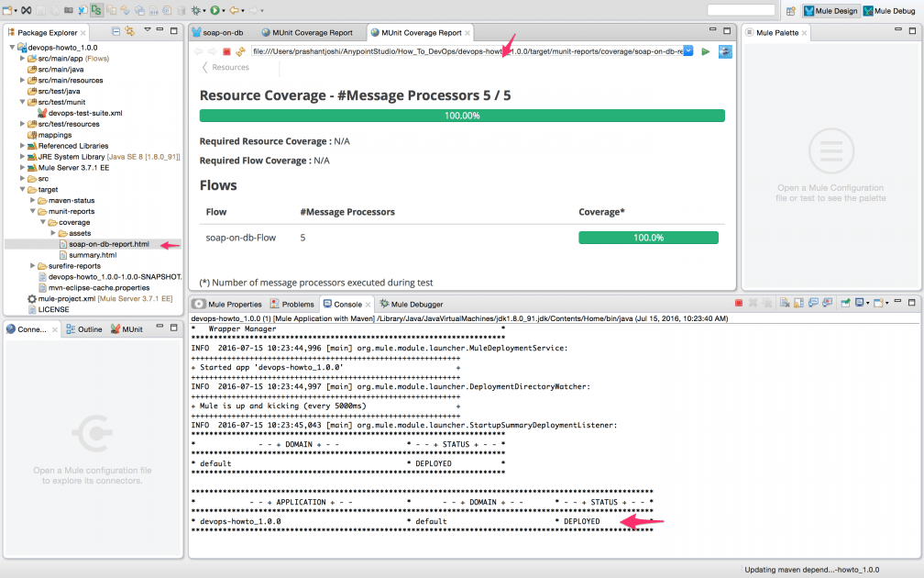Refresh the coverage report with the green arrow
924x578 pixels.
(x=706, y=51)
